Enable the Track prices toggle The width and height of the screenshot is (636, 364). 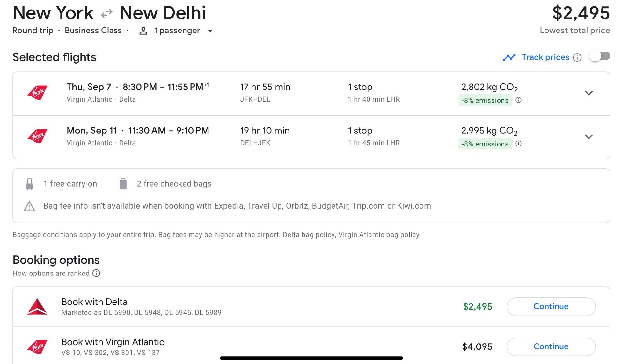(x=600, y=56)
